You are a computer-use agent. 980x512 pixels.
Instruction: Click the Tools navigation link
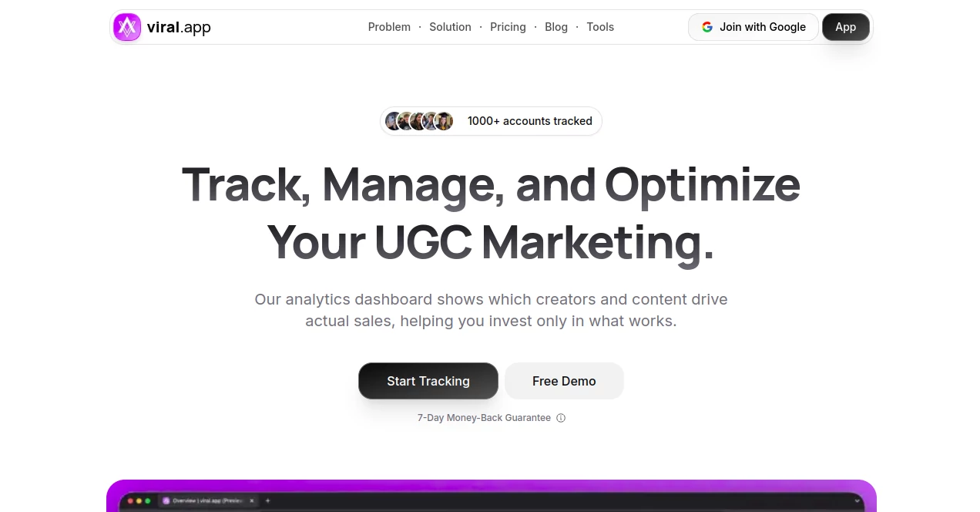click(600, 27)
